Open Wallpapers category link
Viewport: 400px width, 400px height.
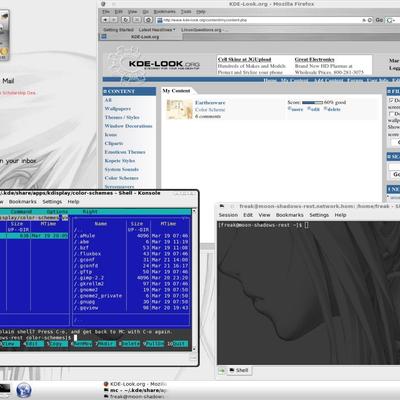click(118, 109)
